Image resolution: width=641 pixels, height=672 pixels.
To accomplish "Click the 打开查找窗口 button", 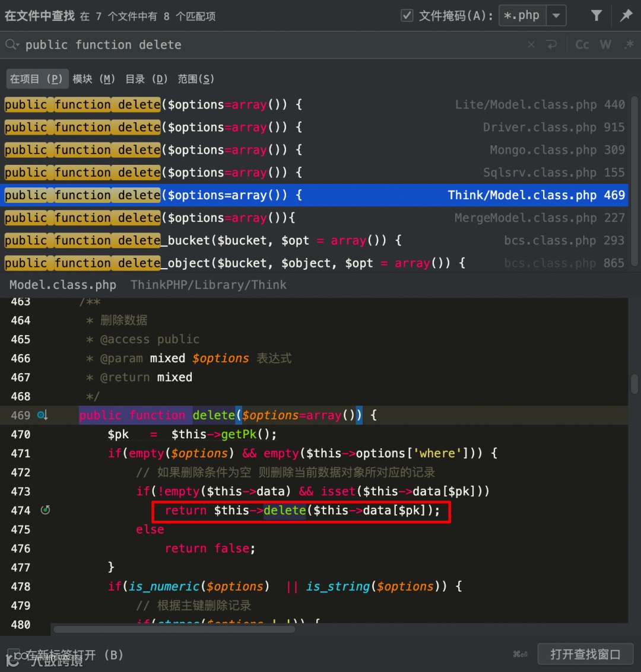I will pyautogui.click(x=585, y=654).
